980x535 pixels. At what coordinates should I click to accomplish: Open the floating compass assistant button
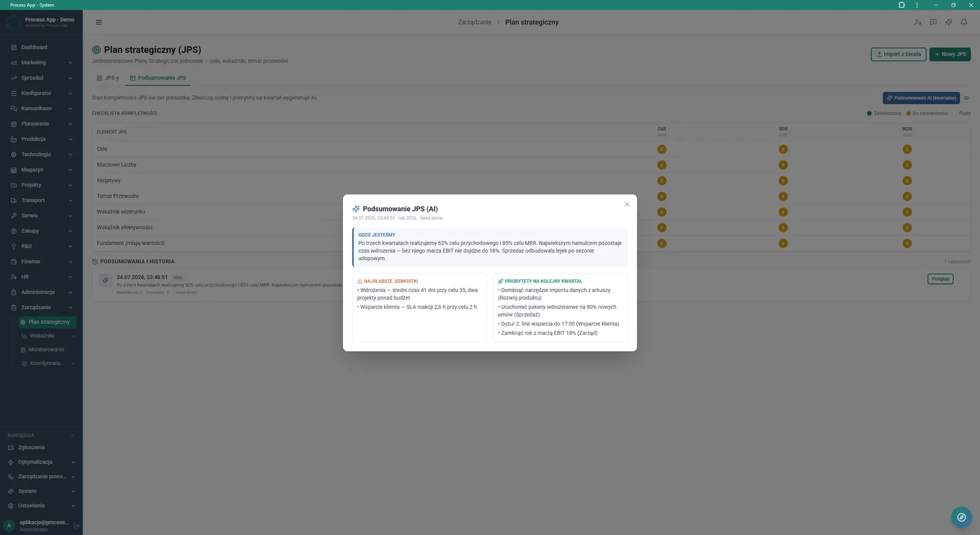(962, 517)
